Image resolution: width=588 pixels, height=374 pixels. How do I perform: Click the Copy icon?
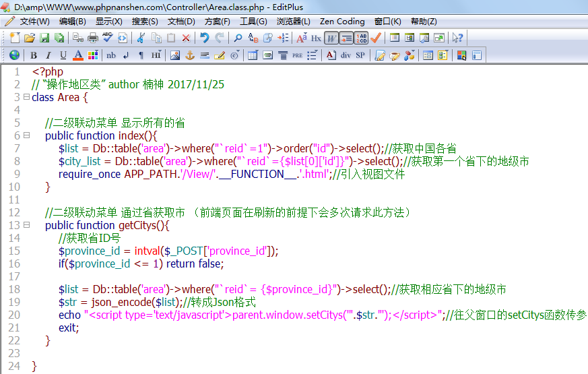[156, 38]
